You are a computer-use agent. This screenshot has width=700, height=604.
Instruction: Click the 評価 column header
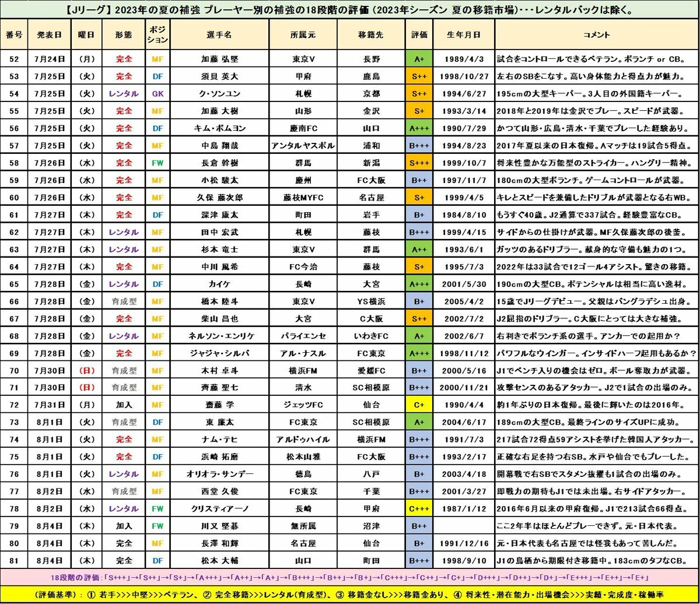point(419,35)
